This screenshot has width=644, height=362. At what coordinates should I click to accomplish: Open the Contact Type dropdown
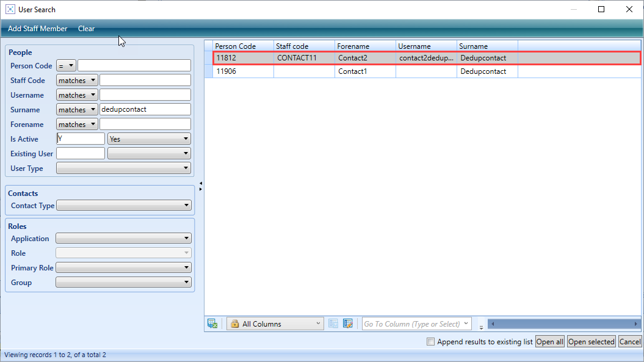click(123, 206)
